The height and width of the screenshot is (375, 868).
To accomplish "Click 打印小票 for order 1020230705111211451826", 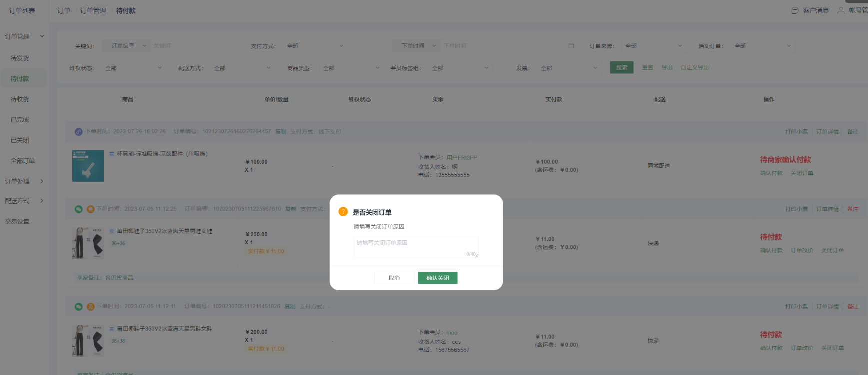I will [796, 307].
